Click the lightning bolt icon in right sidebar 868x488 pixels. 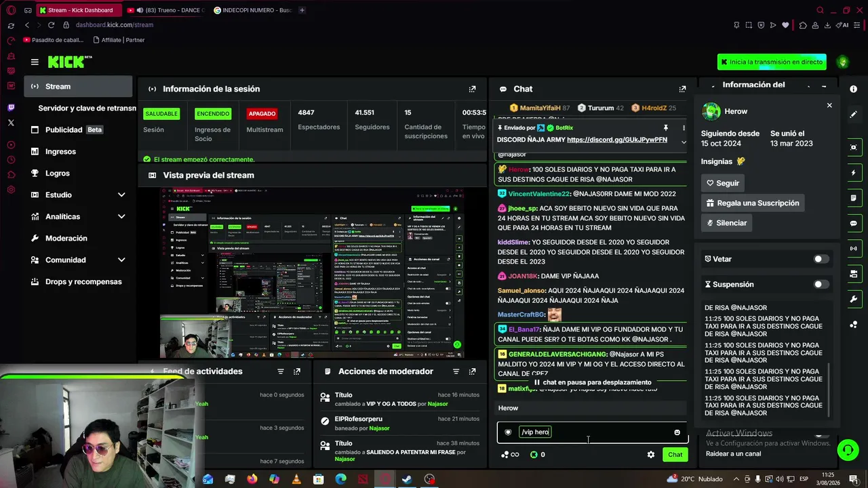click(x=853, y=173)
